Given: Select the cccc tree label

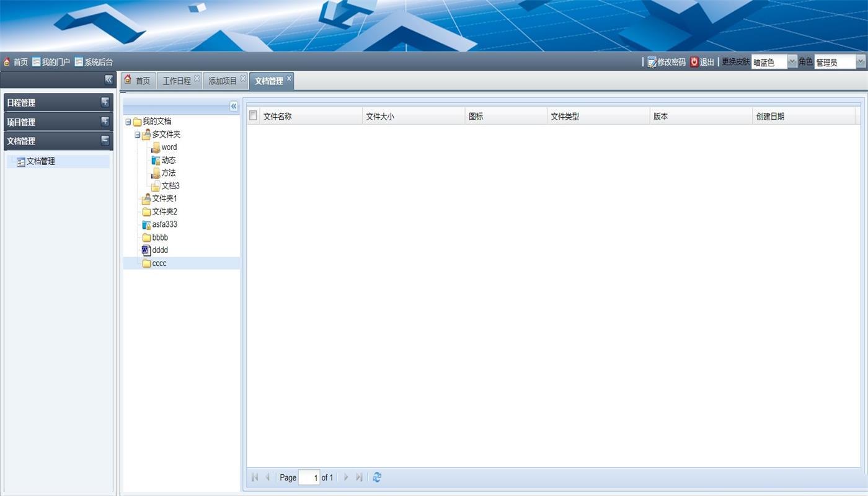Looking at the screenshot, I should [159, 263].
